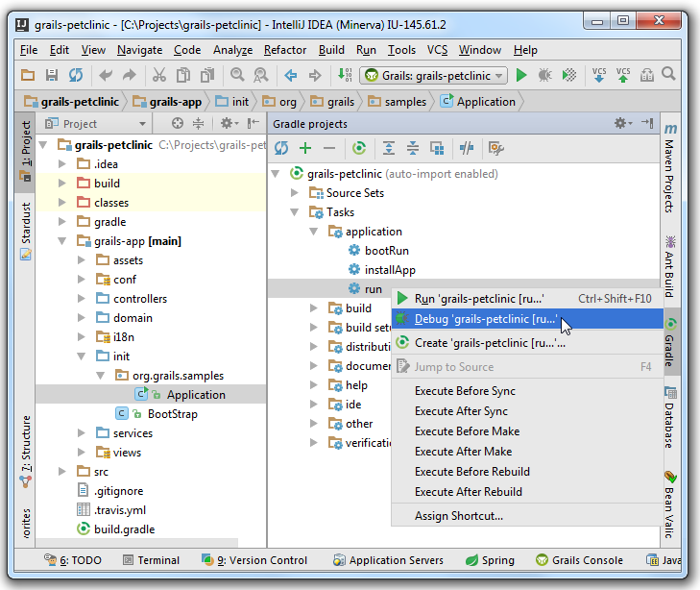Viewport: 700px width, 590px height.
Task: Click the green Run button in main toolbar
Action: click(x=521, y=75)
